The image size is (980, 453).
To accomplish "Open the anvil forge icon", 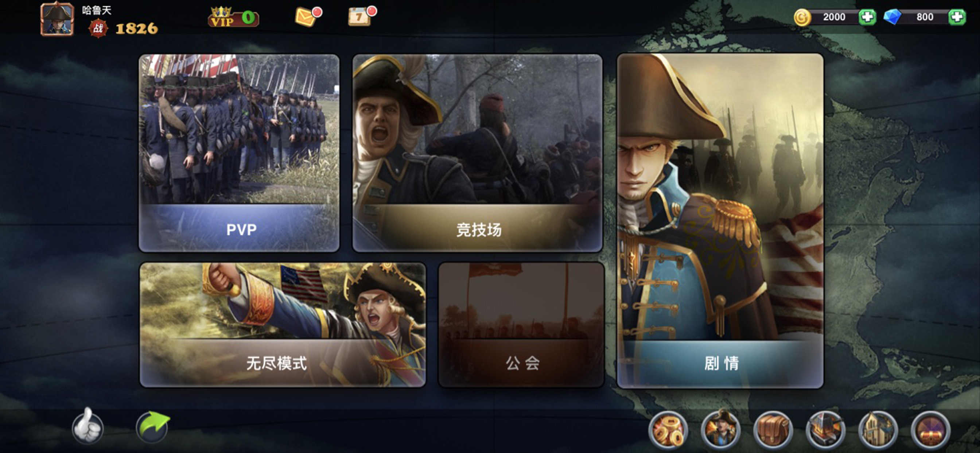I will [825, 430].
